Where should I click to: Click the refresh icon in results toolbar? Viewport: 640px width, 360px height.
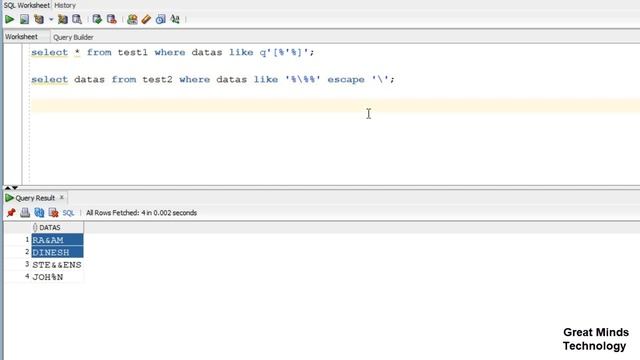(x=39, y=213)
